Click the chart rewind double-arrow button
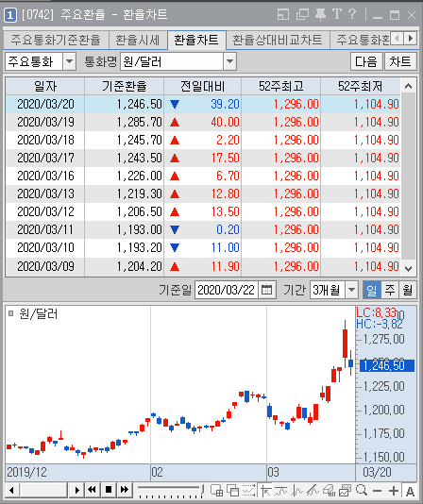423x504 pixels. tap(92, 490)
